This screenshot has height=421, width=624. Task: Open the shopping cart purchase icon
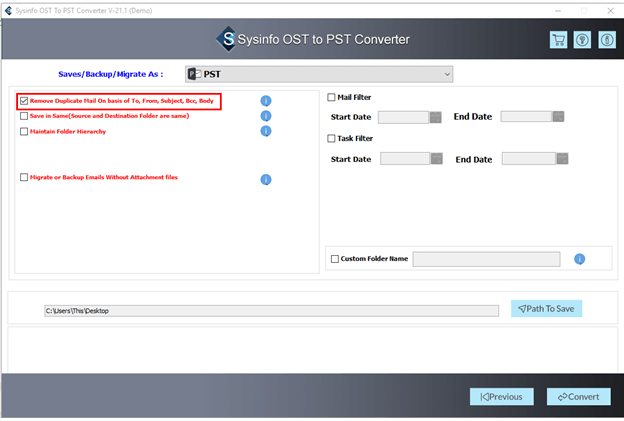point(558,40)
